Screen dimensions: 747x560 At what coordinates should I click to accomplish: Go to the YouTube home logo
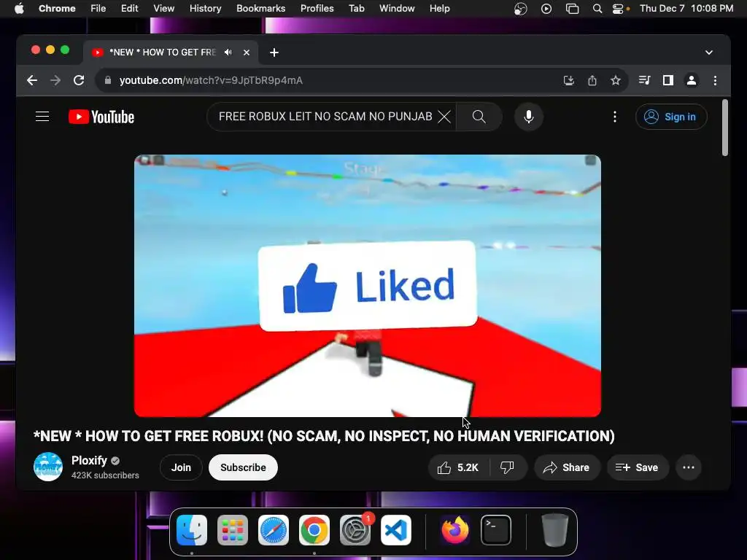101,117
